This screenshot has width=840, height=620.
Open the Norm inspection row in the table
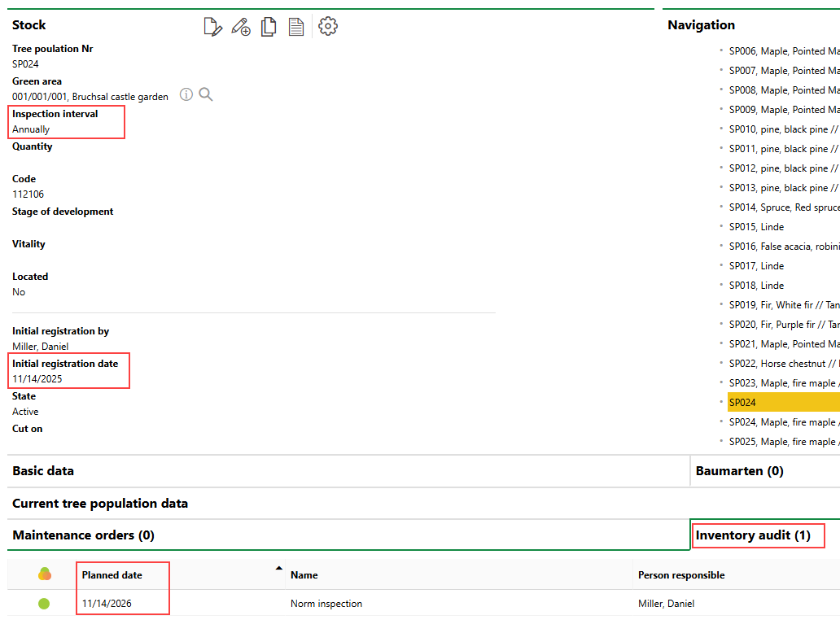point(326,604)
